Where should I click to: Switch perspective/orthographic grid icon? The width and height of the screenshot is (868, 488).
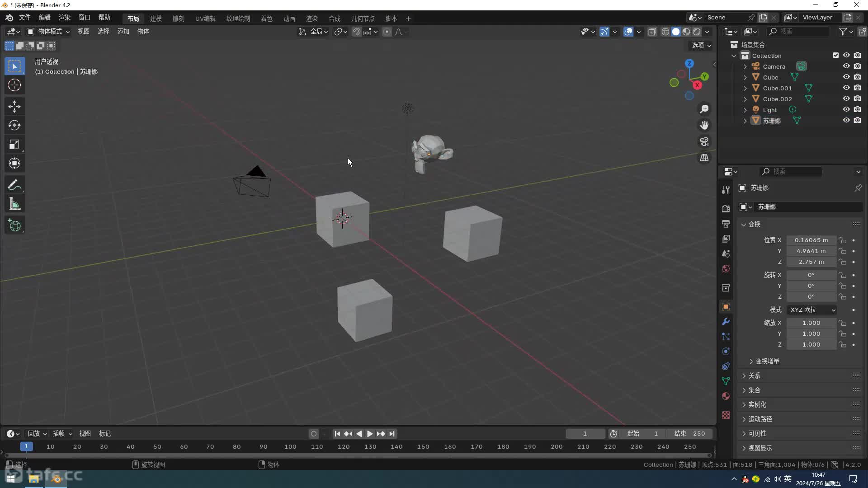pyautogui.click(x=704, y=158)
